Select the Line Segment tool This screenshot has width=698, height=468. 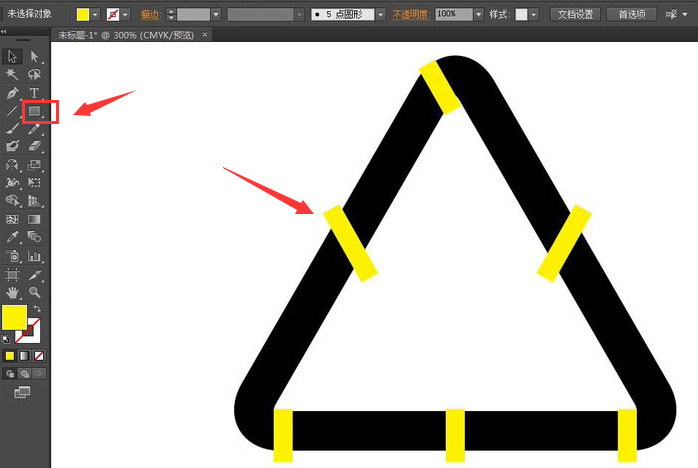12,111
